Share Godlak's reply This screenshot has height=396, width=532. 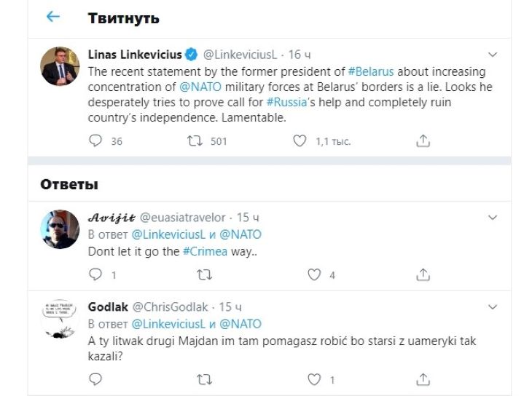point(424,379)
